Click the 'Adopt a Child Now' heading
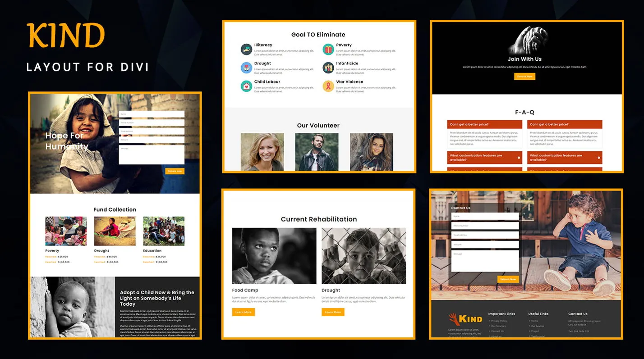 click(157, 298)
